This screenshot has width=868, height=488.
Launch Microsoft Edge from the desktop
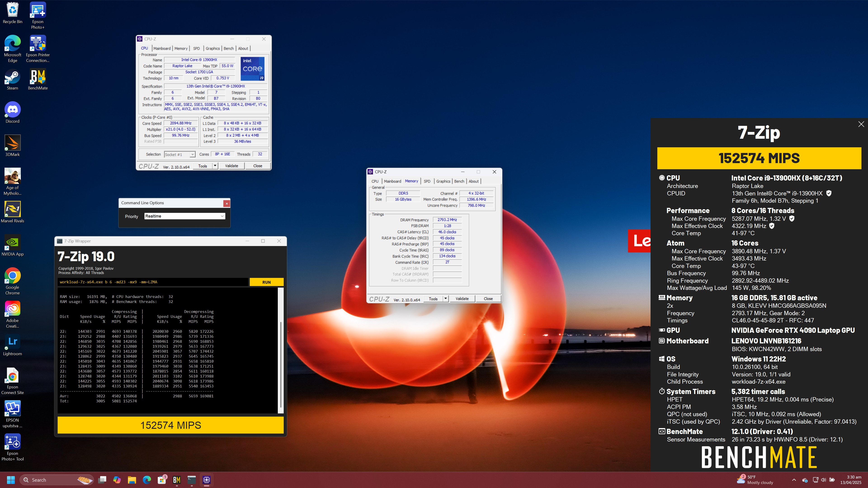(x=12, y=49)
